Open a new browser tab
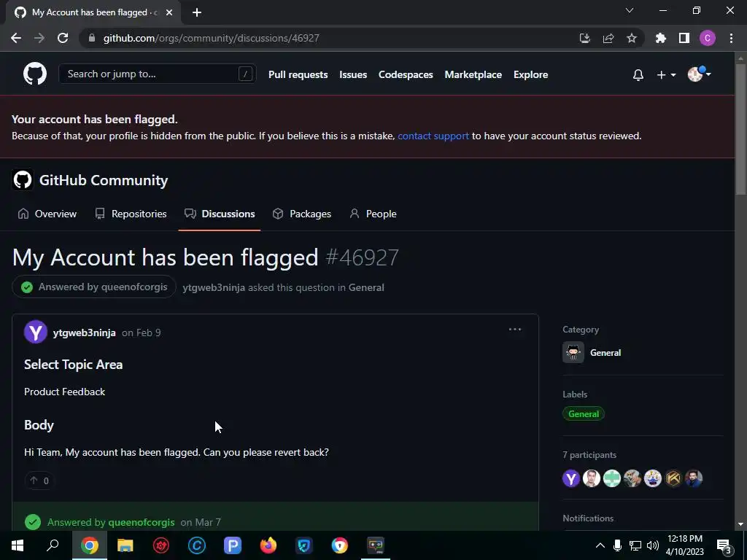The height and width of the screenshot is (560, 747). coord(197,13)
